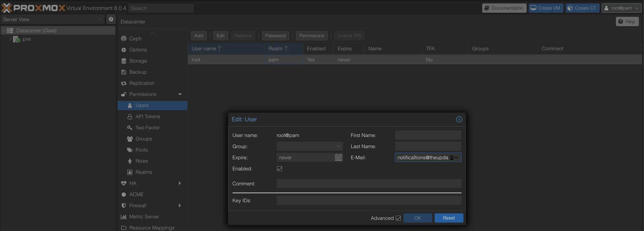Focus the top Search field

click(161, 8)
